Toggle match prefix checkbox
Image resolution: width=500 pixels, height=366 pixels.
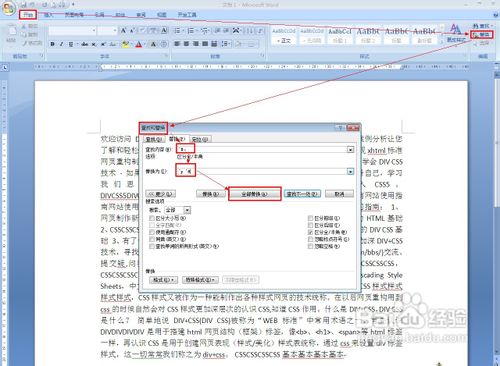click(310, 218)
